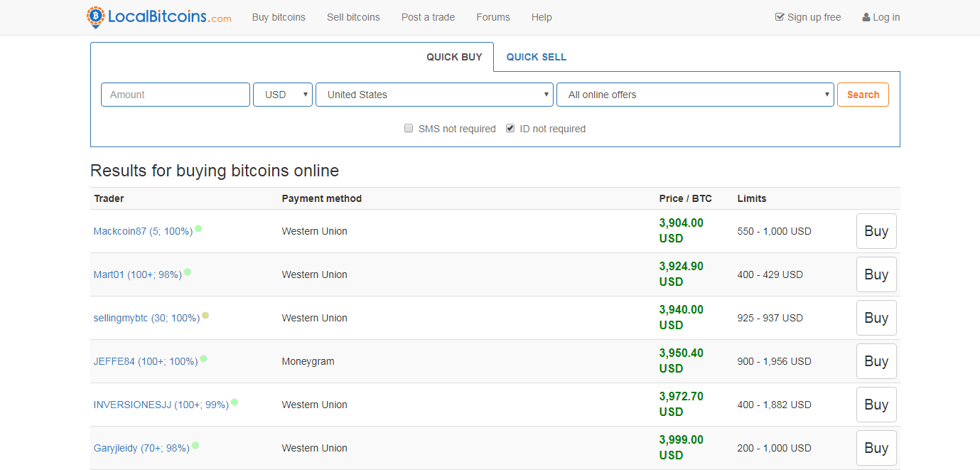Click the Price / BTC column header

tap(685, 198)
